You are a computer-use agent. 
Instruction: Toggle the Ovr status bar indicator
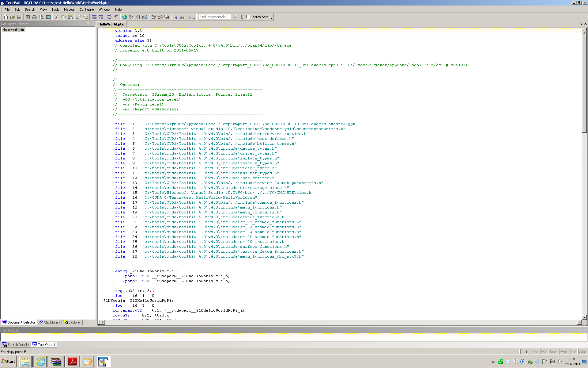[x=544, y=352]
